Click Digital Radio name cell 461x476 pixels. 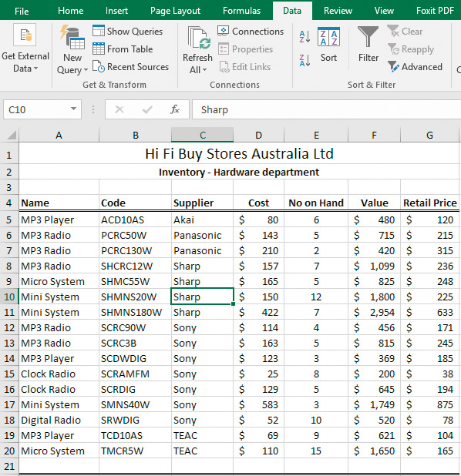[x=59, y=420]
